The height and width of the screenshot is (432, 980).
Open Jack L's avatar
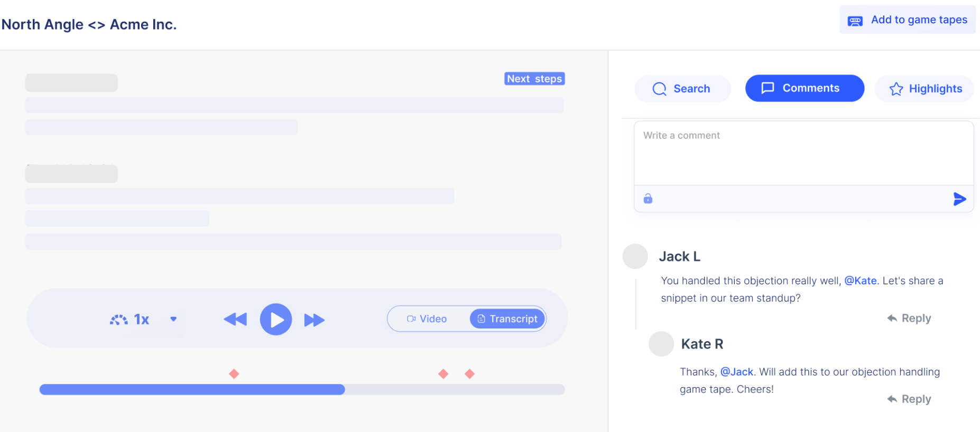point(635,257)
